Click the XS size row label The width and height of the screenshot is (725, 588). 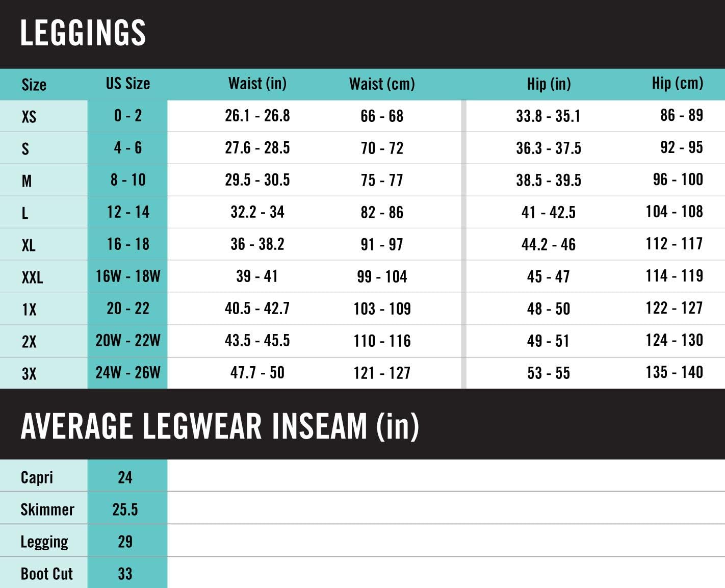point(29,117)
